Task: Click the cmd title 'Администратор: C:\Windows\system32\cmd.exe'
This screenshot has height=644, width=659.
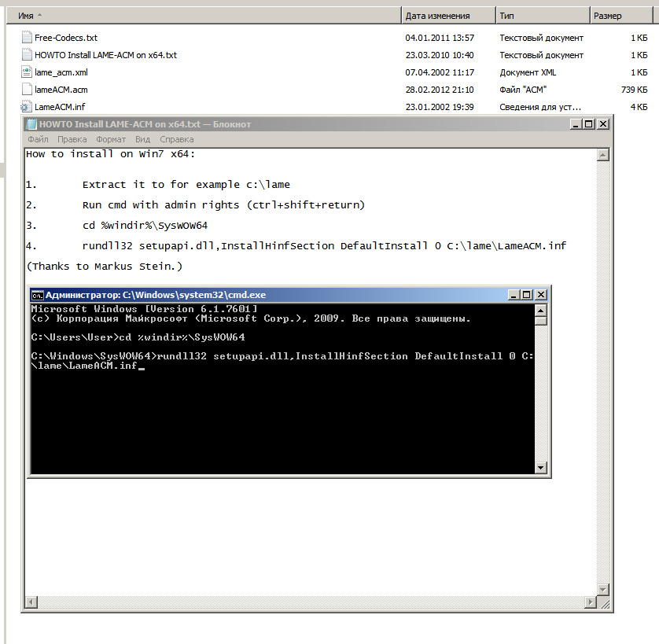Action: coord(156,295)
